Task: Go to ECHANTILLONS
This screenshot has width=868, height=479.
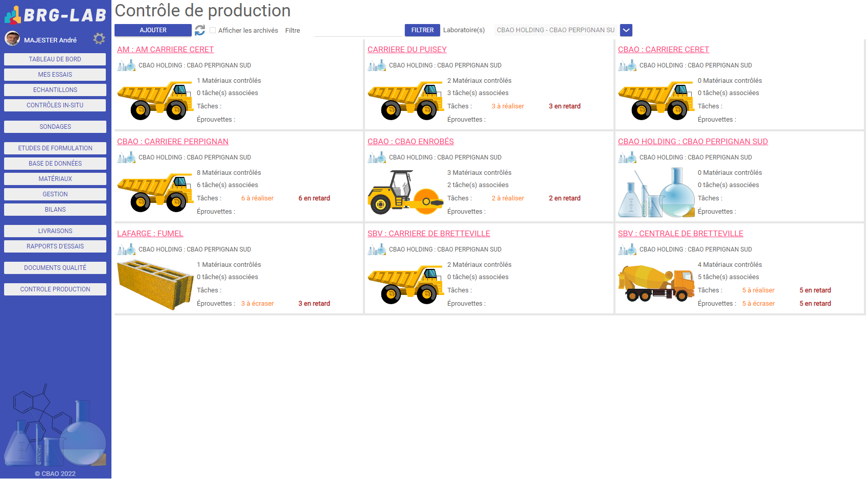Action: pyautogui.click(x=55, y=90)
